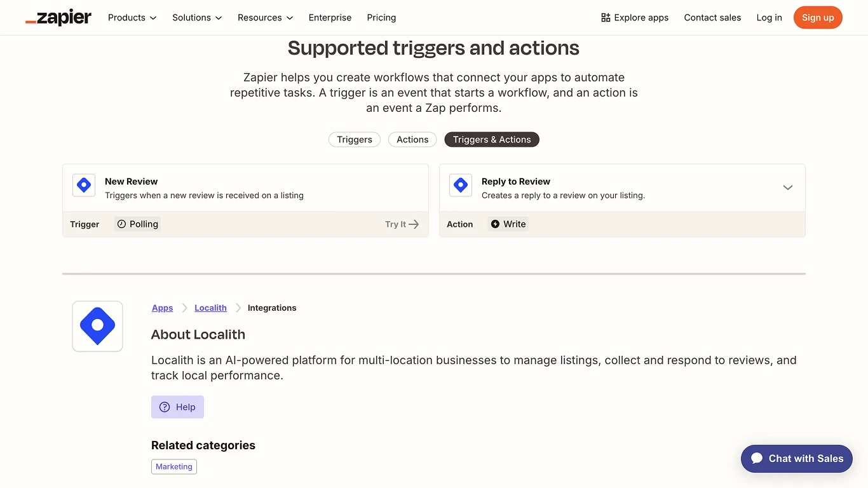This screenshot has height=488, width=868.
Task: Open the Apps breadcrumb link
Action: [x=162, y=308]
